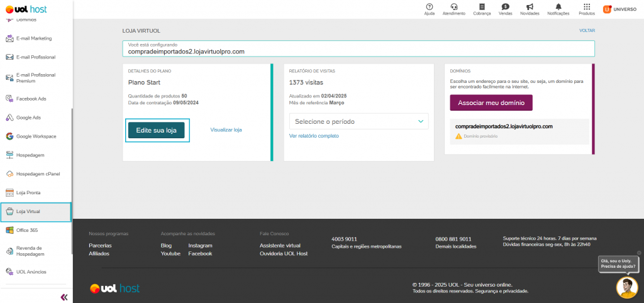Screen dimensions: 644x303
Task: Open Hospedagem cPanel in sidebar menu
Action: coord(38,174)
